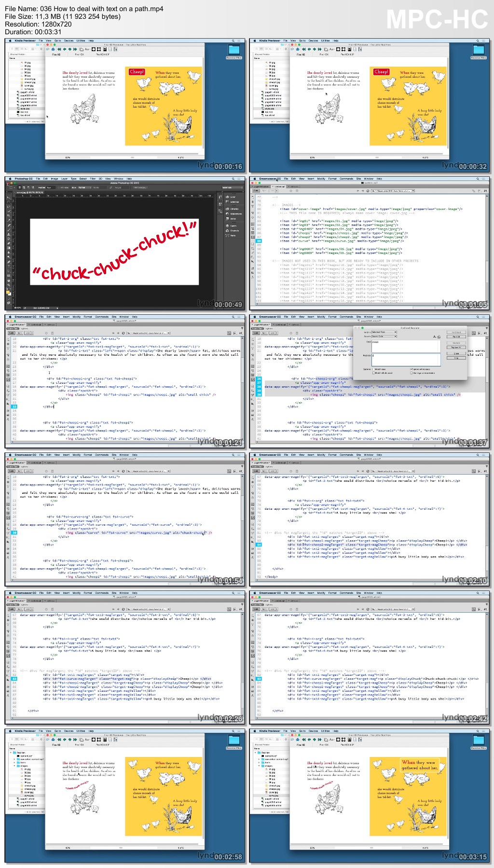Viewport: 494px width, 868px height.
Task: Toggle Anti-alias checkbox in Photoshop options bar
Action: 58,188
